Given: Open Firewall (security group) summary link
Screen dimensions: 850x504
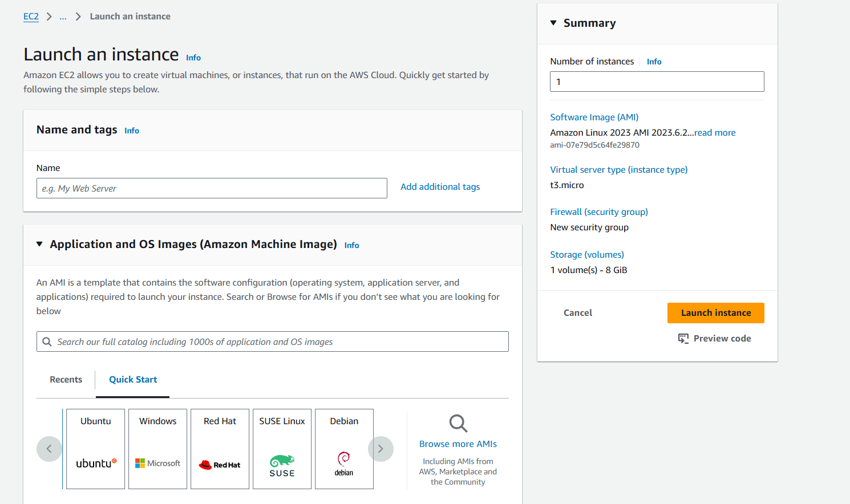Looking at the screenshot, I should (x=599, y=212).
